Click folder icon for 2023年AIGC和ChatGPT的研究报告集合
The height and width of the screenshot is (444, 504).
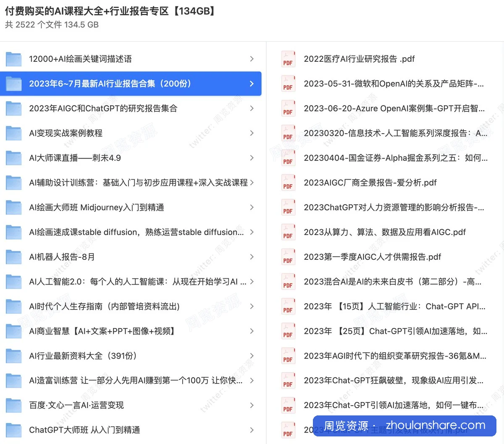pos(13,108)
